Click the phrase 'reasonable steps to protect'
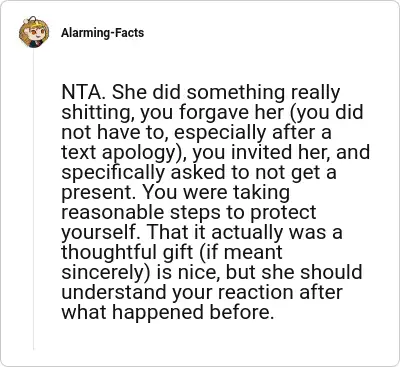 click(x=189, y=213)
